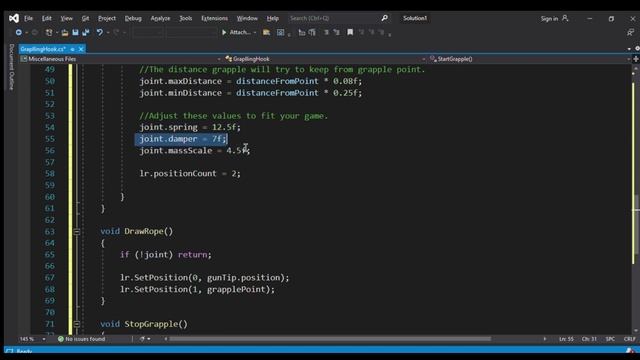Screen dimensions: 640x360
Task: Open the Tools menu
Action: coord(185,18)
